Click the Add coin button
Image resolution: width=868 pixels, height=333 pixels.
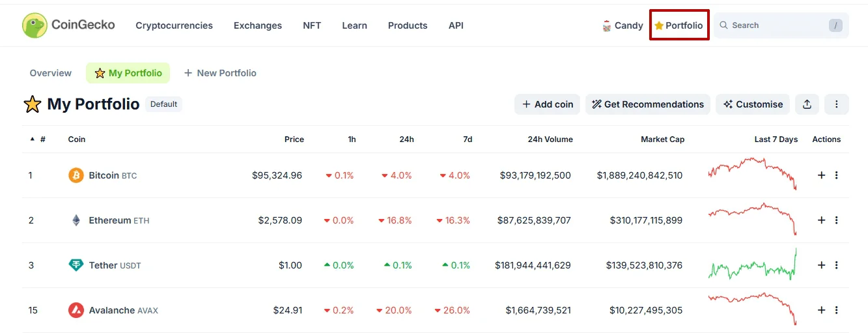(x=547, y=104)
